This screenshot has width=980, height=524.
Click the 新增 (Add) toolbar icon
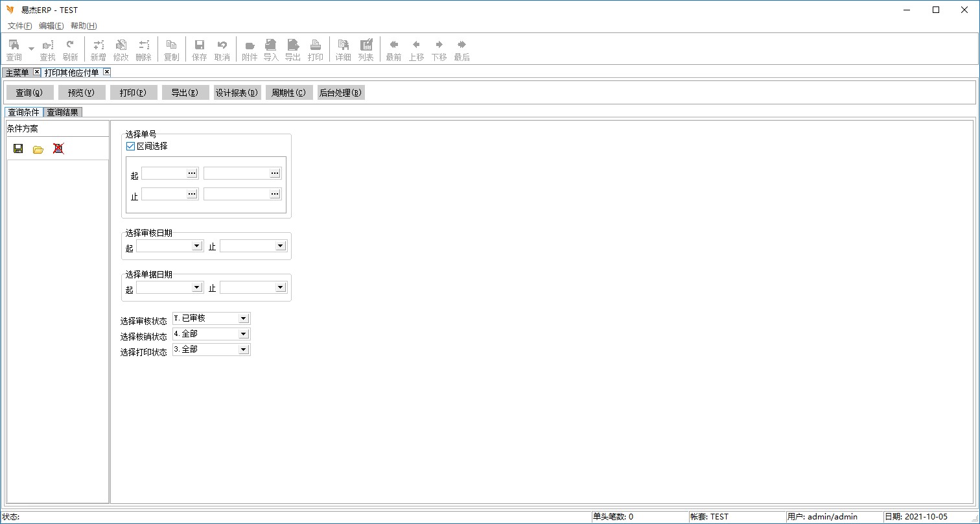click(98, 49)
